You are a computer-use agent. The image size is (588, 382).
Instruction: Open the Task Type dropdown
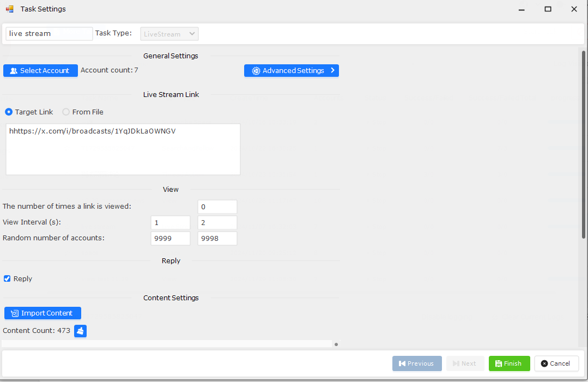[x=169, y=34]
